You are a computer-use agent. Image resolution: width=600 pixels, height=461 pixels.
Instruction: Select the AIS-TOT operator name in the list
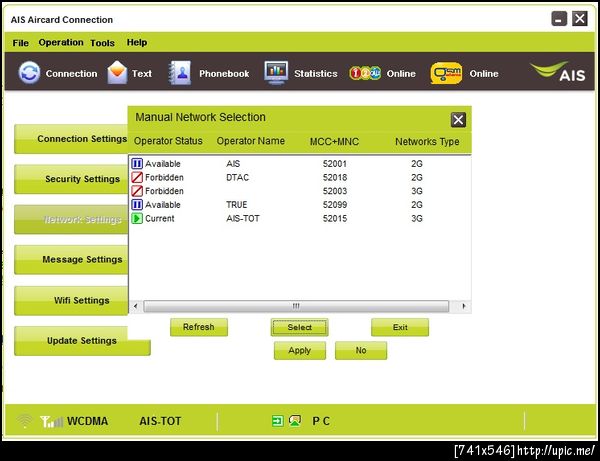(243, 218)
